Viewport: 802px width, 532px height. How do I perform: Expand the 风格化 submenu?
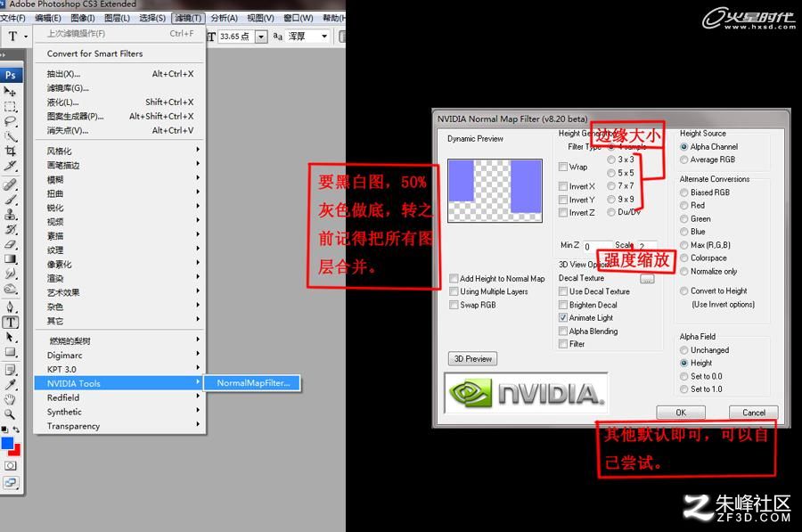tap(119, 151)
